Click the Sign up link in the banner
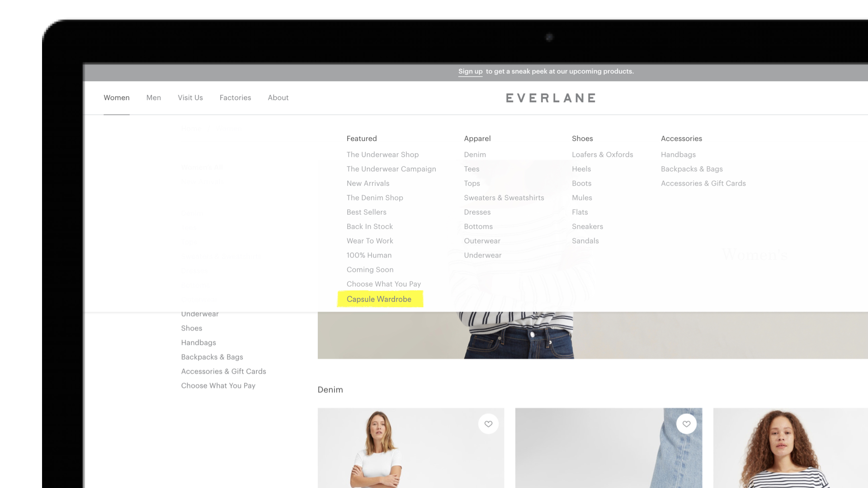The image size is (868, 488). [x=470, y=71]
